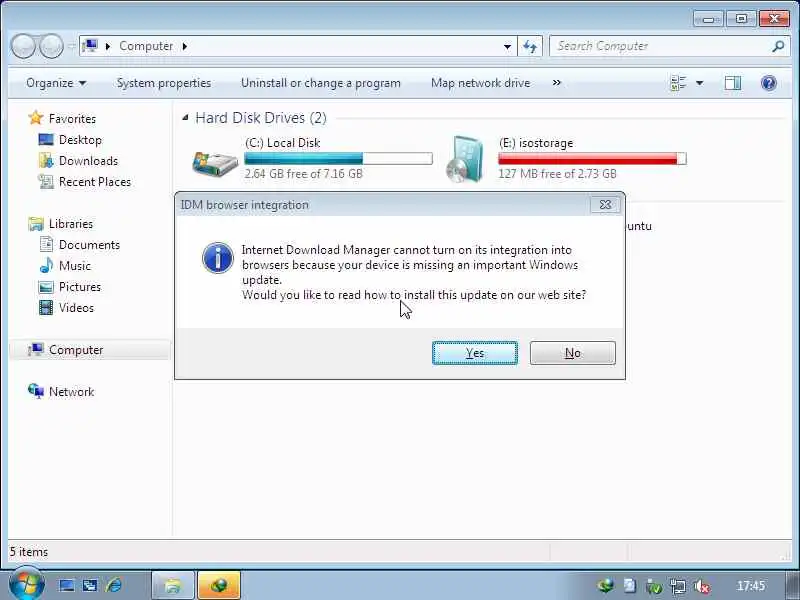Open System properties
Viewport: 800px width, 600px height.
pos(164,83)
